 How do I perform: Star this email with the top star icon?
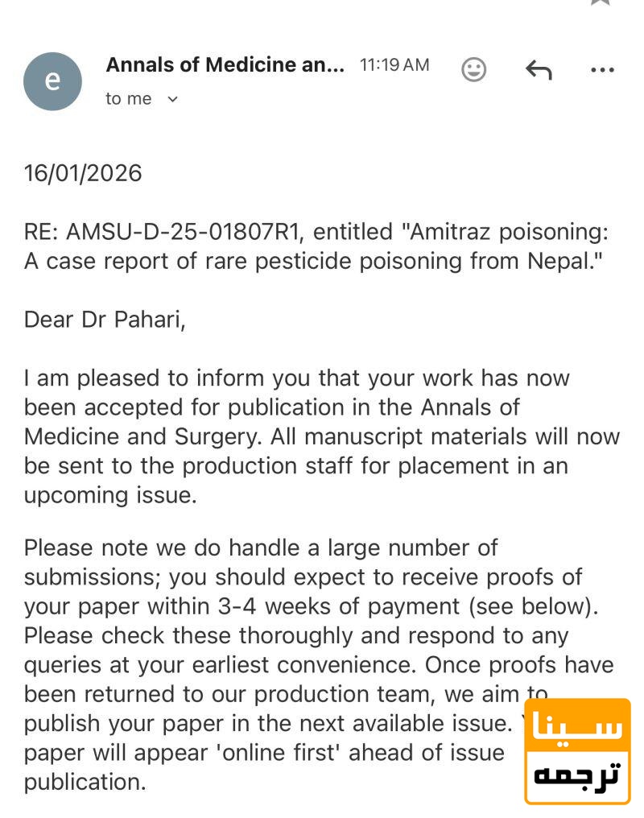pyautogui.click(x=600, y=2)
